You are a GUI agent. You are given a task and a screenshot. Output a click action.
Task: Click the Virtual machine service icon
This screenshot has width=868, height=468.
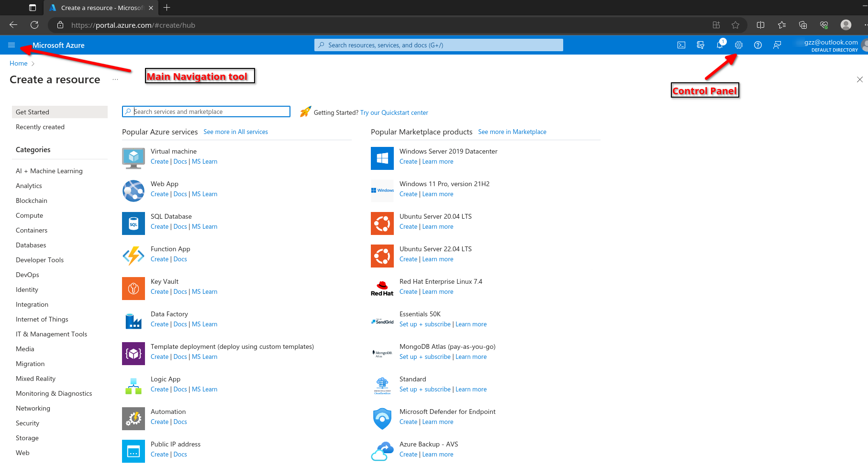(134, 158)
